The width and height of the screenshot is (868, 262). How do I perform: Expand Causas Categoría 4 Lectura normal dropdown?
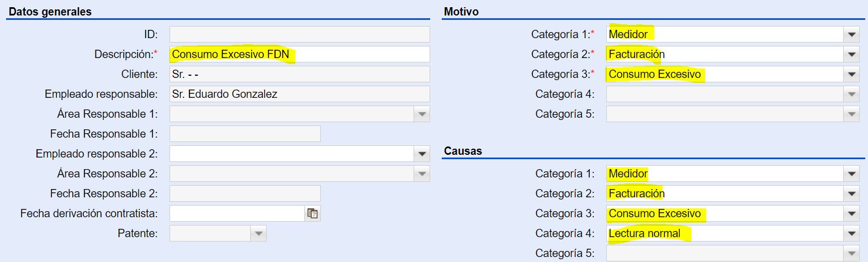click(x=851, y=233)
